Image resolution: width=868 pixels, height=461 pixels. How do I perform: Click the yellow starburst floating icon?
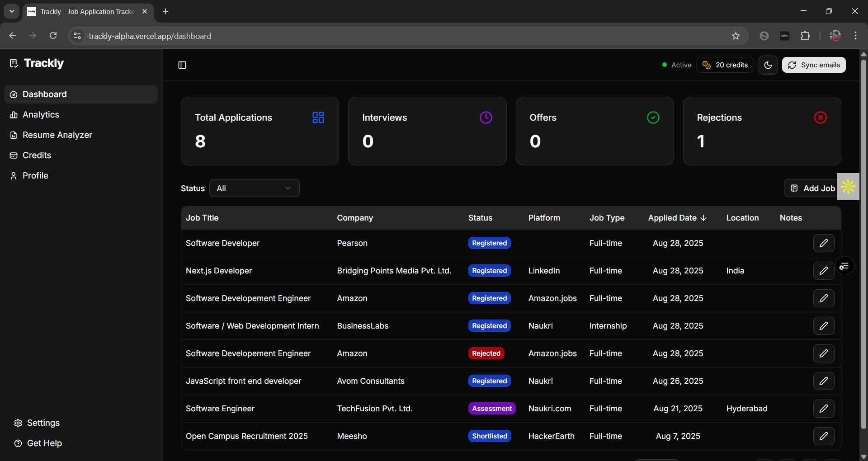[x=848, y=187]
